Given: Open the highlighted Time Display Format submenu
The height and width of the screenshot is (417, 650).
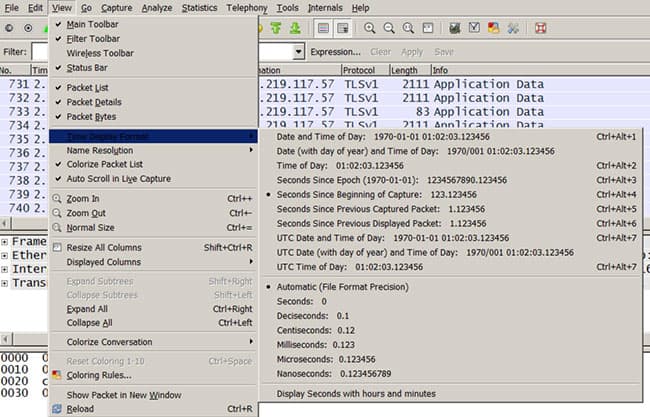Looking at the screenshot, I should point(153,136).
